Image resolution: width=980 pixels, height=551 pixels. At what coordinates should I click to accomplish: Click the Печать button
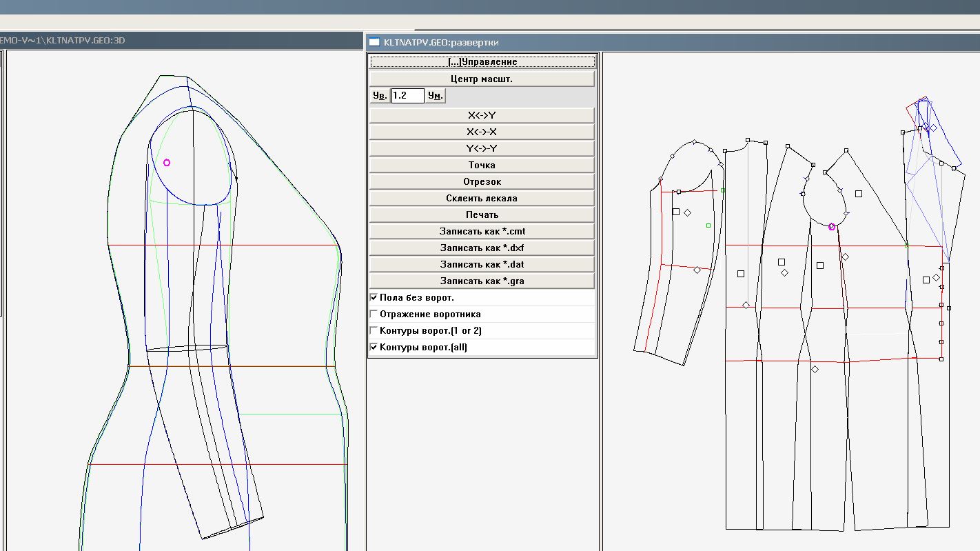point(482,215)
